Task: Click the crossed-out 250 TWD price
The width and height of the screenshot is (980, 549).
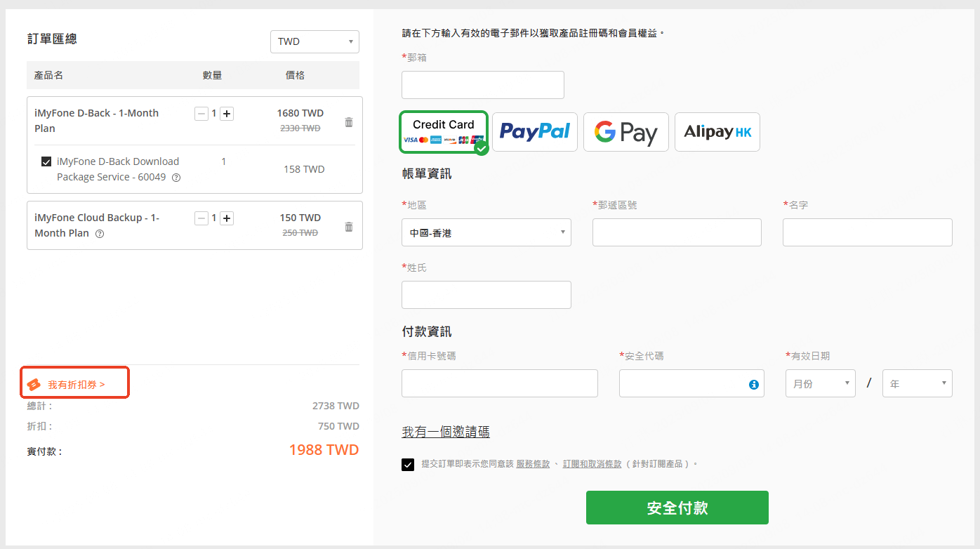Action: point(300,233)
